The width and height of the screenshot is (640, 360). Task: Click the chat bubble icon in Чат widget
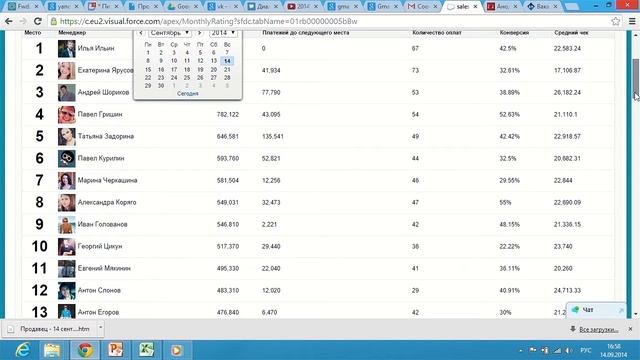coord(575,310)
